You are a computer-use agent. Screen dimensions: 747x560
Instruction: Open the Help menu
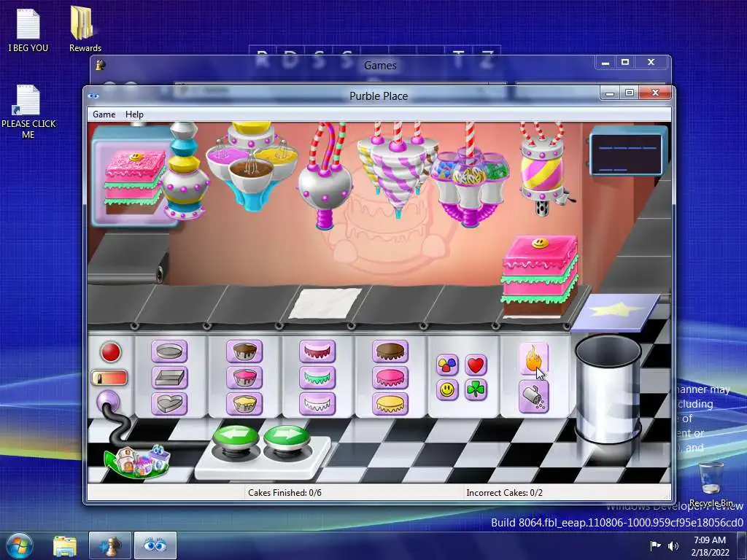pos(134,114)
